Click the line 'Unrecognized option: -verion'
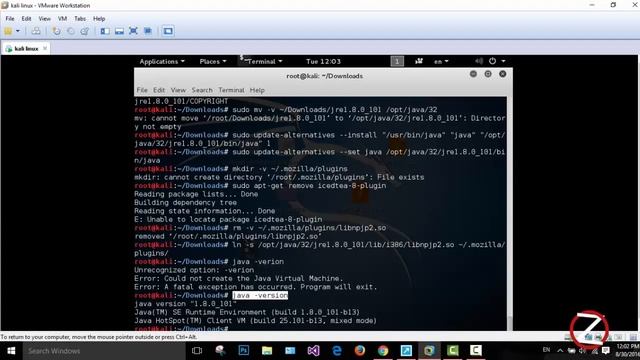The image size is (640, 360). (x=194, y=270)
